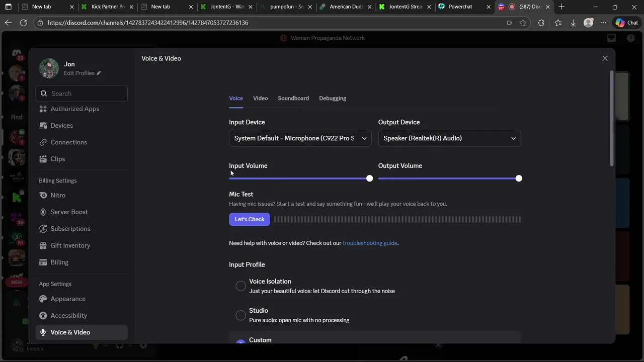
Task: Click the browser profile avatar icon
Action: click(x=588, y=23)
